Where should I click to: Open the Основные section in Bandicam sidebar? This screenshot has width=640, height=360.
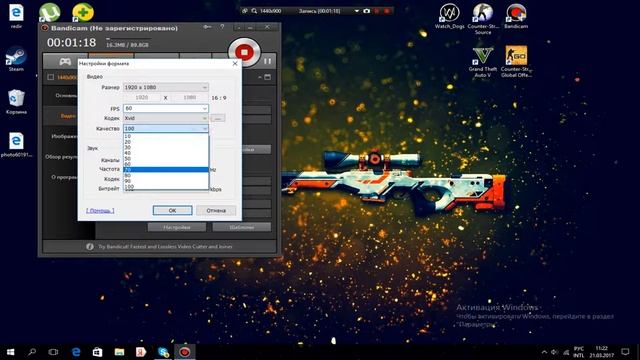[x=66, y=95]
